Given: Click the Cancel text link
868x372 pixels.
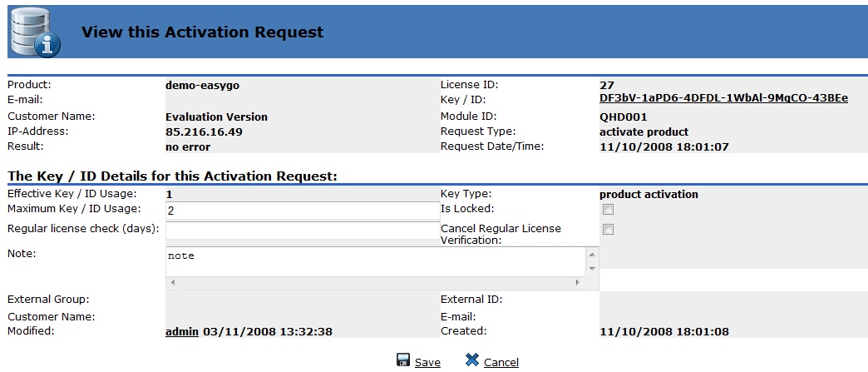Looking at the screenshot, I should [501, 362].
